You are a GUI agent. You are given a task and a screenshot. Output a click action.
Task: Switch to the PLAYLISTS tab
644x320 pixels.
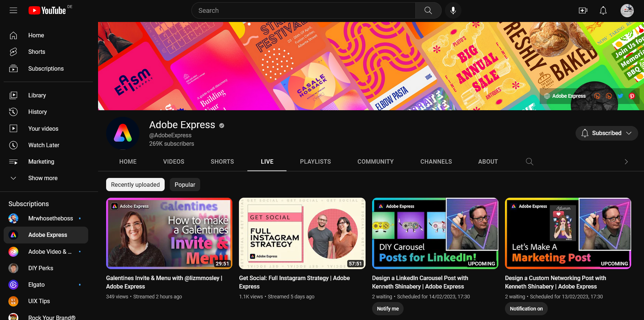(315, 161)
